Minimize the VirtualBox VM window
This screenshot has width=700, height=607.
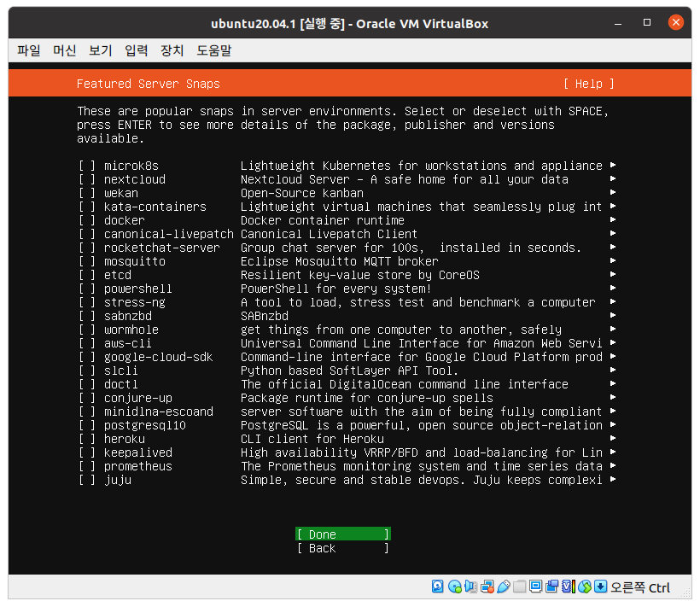click(618, 23)
